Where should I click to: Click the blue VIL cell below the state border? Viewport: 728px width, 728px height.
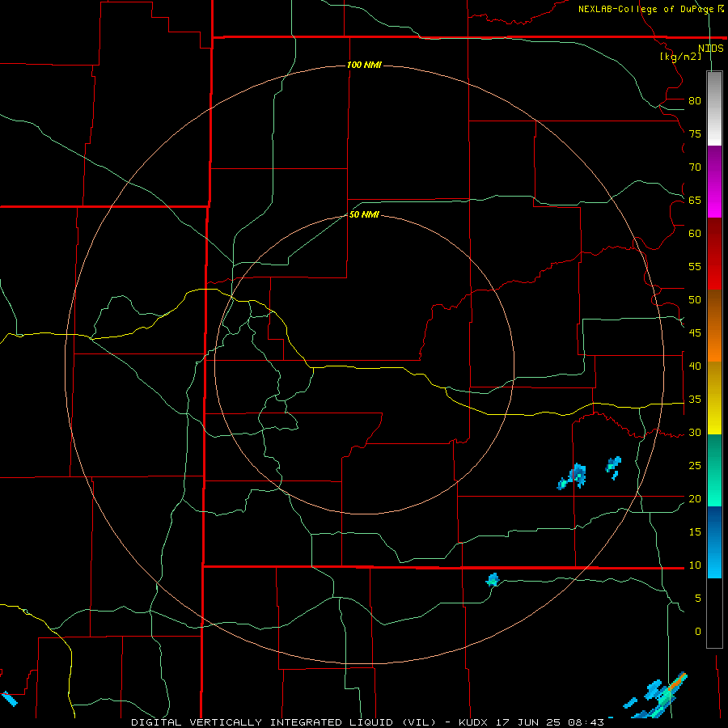(492, 580)
